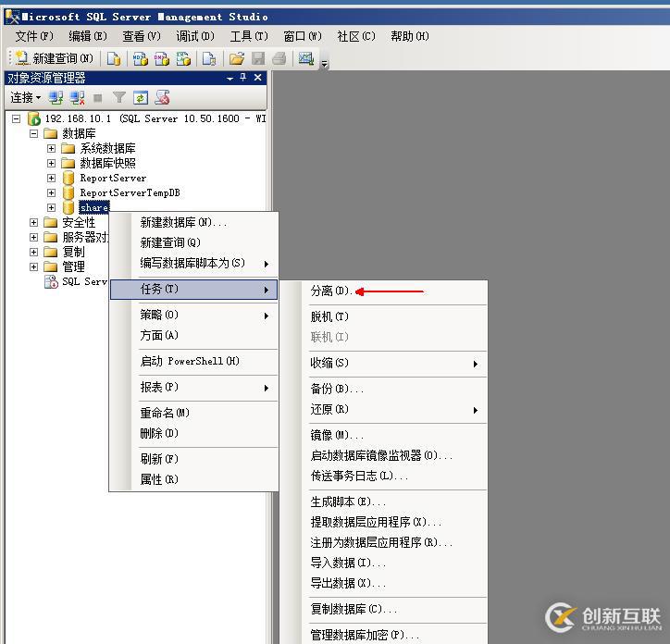Image resolution: width=670 pixels, height=644 pixels.
Task: Expand the share database node
Action: pyautogui.click(x=51, y=207)
